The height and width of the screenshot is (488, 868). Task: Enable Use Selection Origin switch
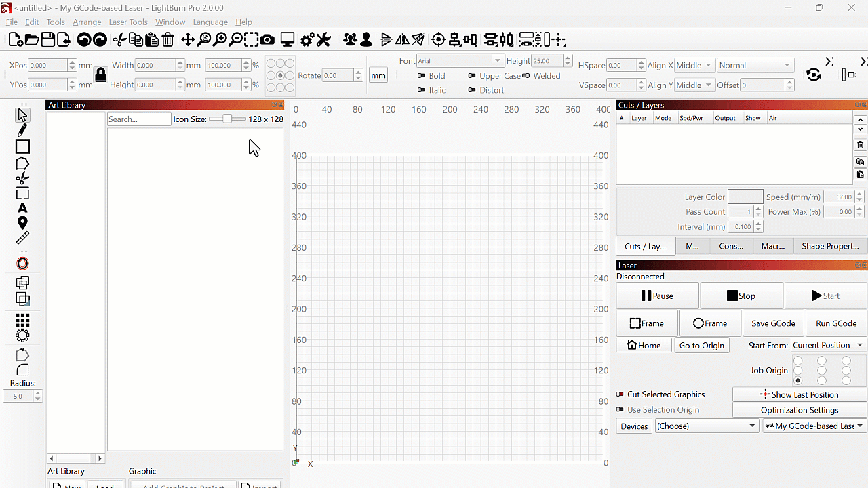click(x=620, y=410)
